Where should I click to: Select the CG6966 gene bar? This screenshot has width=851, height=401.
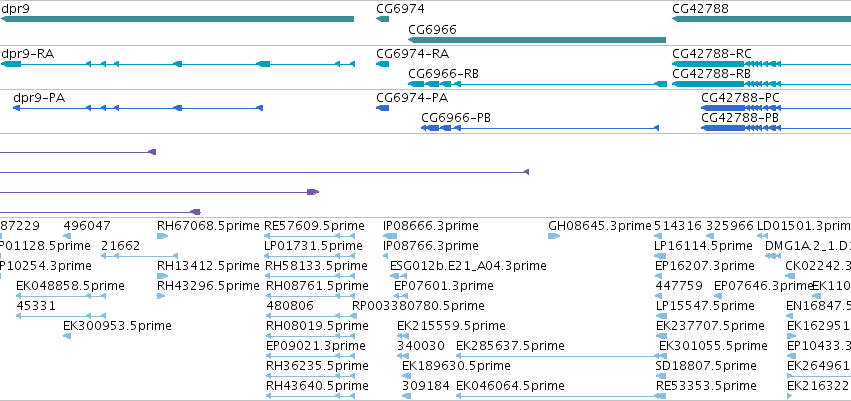point(537,40)
